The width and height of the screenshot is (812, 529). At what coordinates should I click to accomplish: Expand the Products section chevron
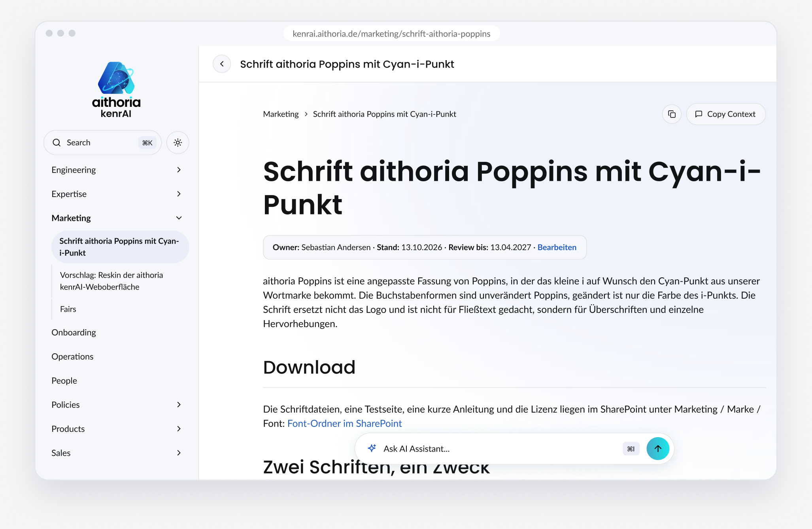[x=179, y=429]
